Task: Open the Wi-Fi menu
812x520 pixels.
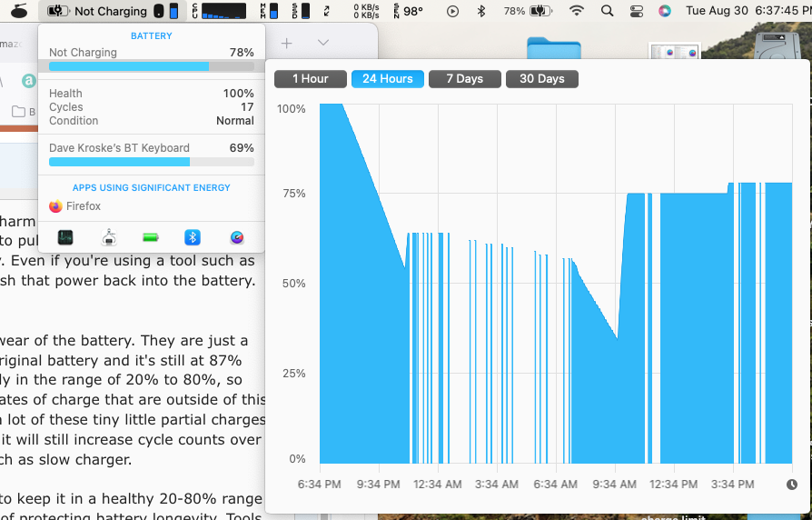Action: 577,11
